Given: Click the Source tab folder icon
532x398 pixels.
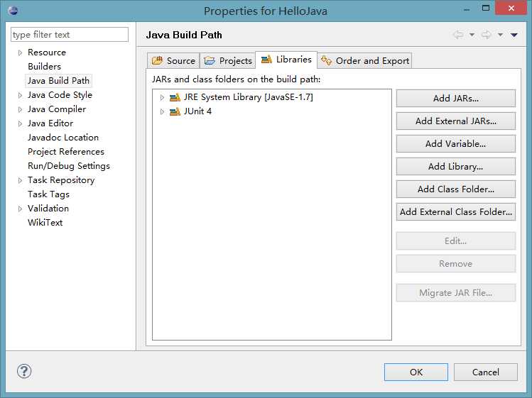Looking at the screenshot, I should (x=157, y=61).
